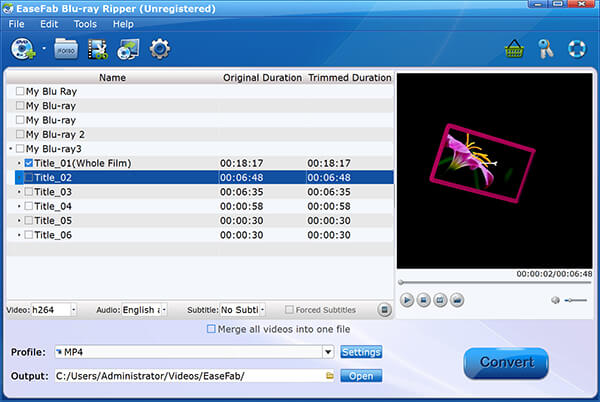Open the gear Options icon
The height and width of the screenshot is (402, 600).
[x=160, y=49]
